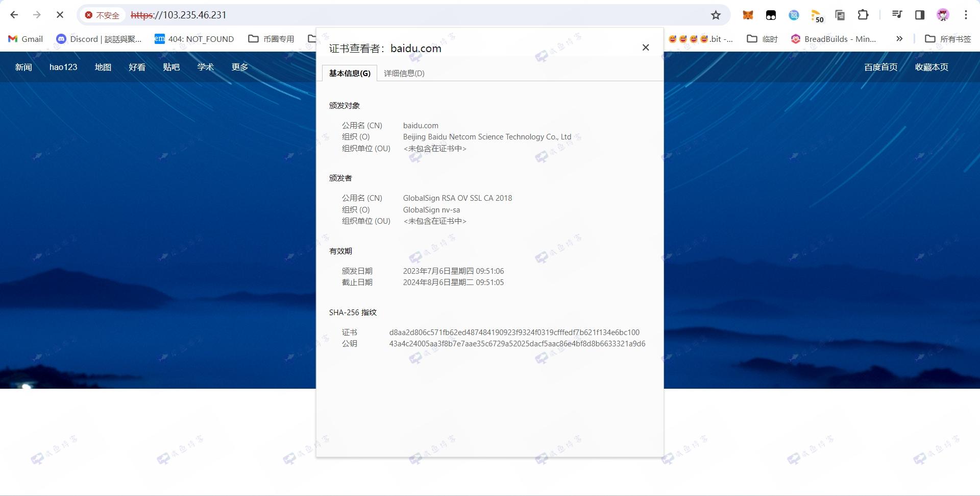Click GlobalSign RSA OV SSL CA 2018
Image resolution: width=980 pixels, height=496 pixels.
(x=457, y=198)
